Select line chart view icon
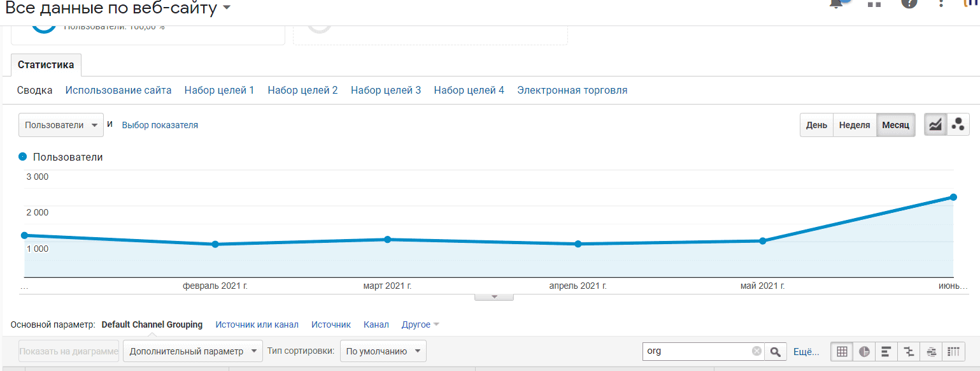The image size is (980, 371). (x=935, y=125)
